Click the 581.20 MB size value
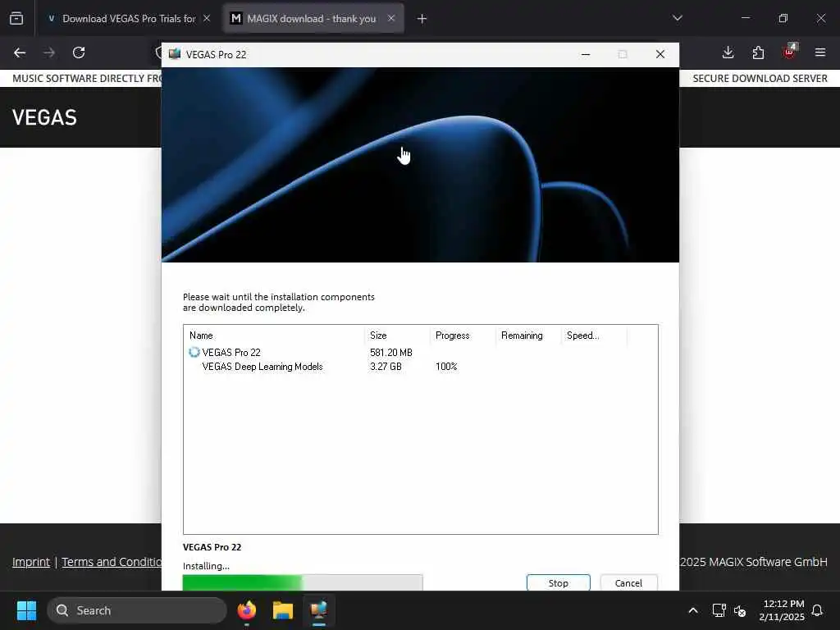 coord(391,353)
